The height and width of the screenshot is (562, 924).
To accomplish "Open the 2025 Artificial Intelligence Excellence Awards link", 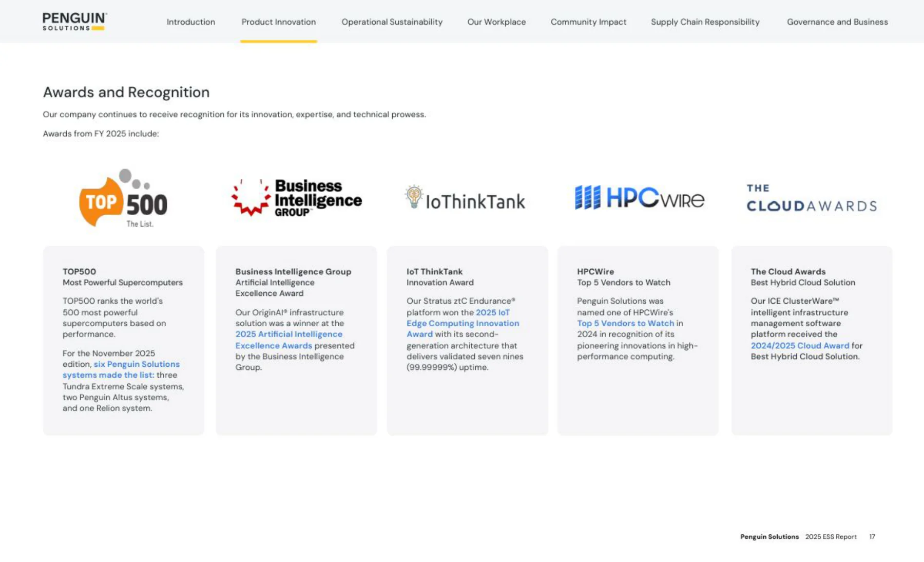I will tap(289, 340).
